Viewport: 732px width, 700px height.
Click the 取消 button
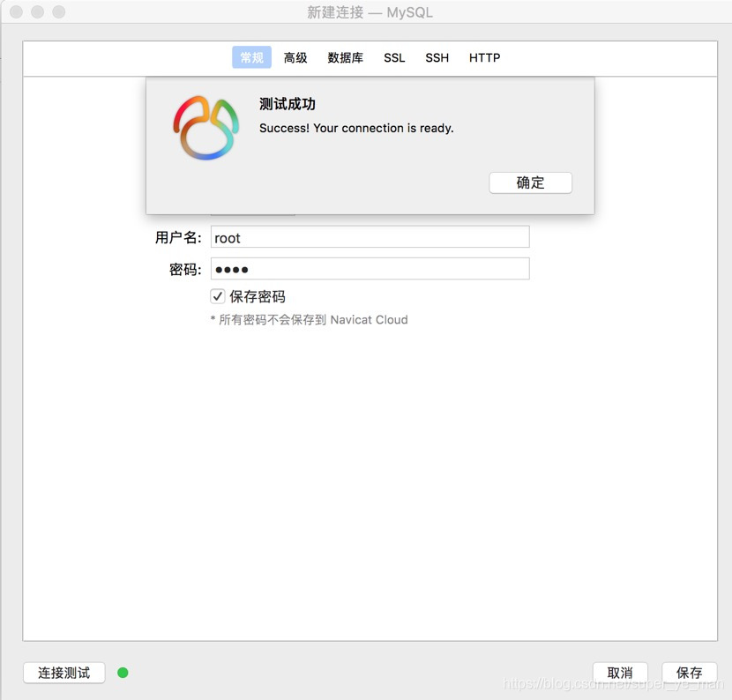[x=620, y=673]
